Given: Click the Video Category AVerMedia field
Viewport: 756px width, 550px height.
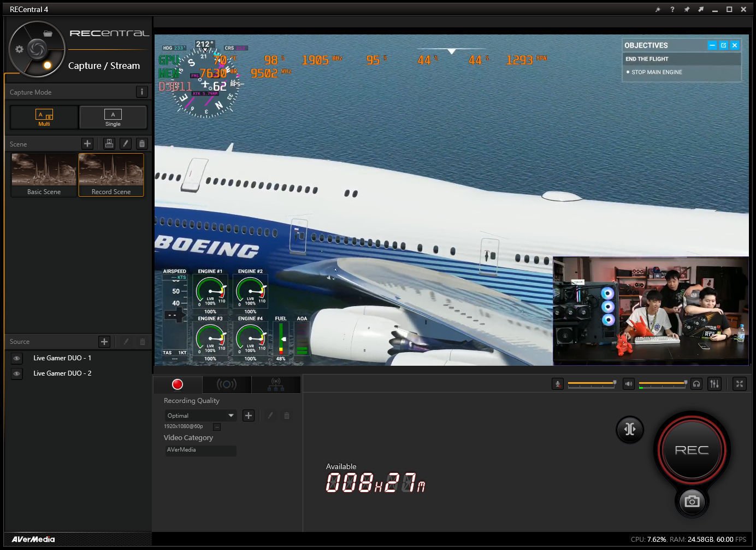Looking at the screenshot, I should pos(200,450).
